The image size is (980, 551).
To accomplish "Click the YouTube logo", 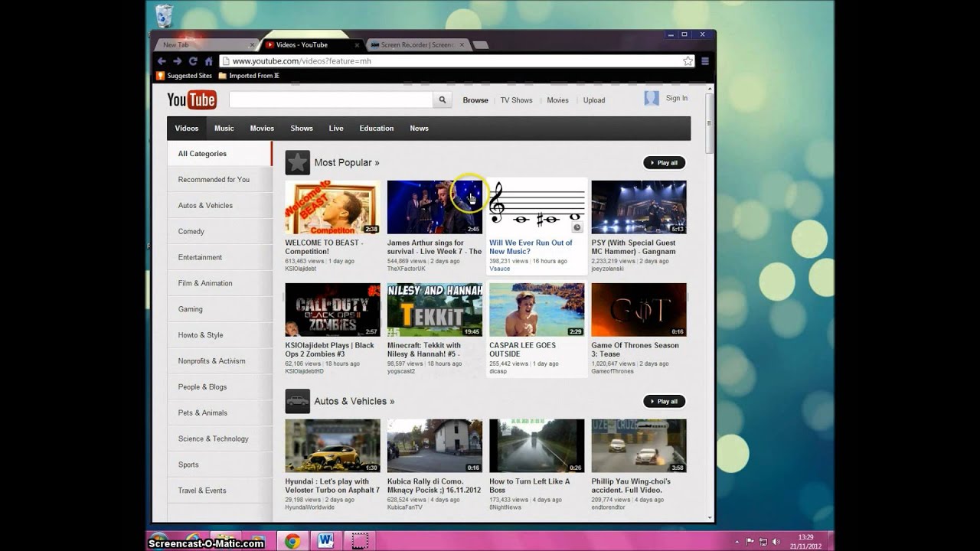I will 192,99.
